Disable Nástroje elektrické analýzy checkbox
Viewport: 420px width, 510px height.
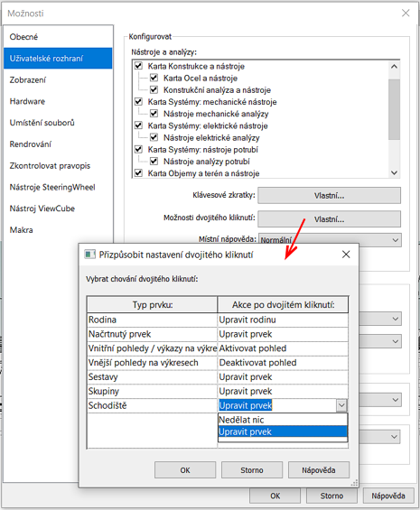(x=154, y=137)
